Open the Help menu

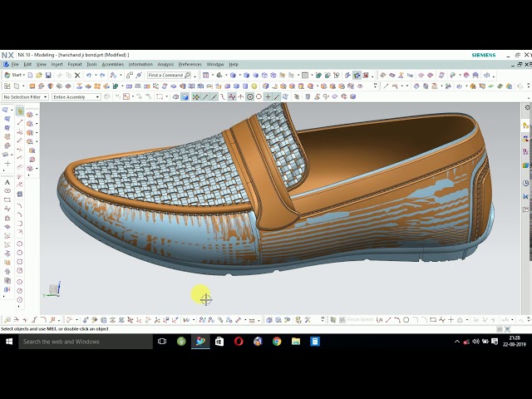coord(234,65)
